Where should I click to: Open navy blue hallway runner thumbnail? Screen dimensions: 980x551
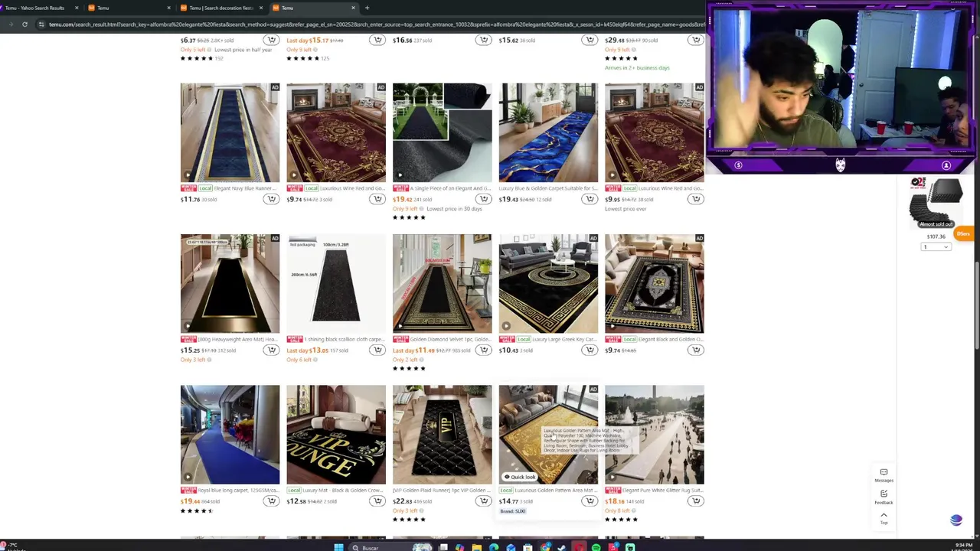pyautogui.click(x=230, y=132)
